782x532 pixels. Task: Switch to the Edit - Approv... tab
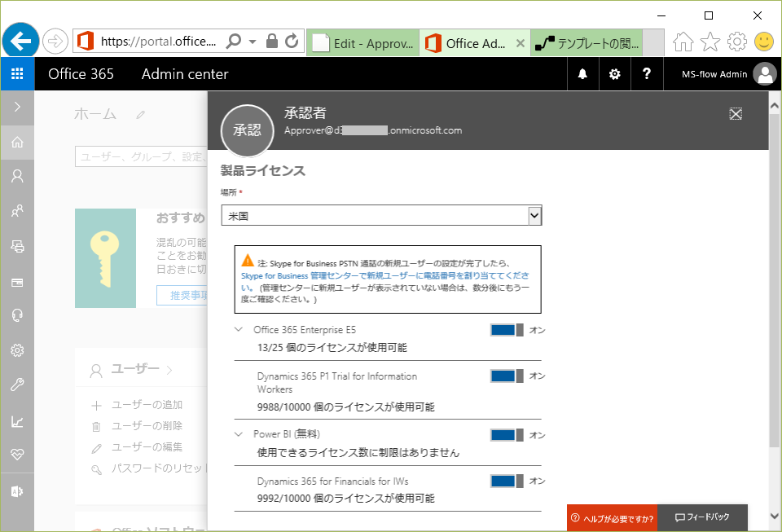[x=363, y=43]
